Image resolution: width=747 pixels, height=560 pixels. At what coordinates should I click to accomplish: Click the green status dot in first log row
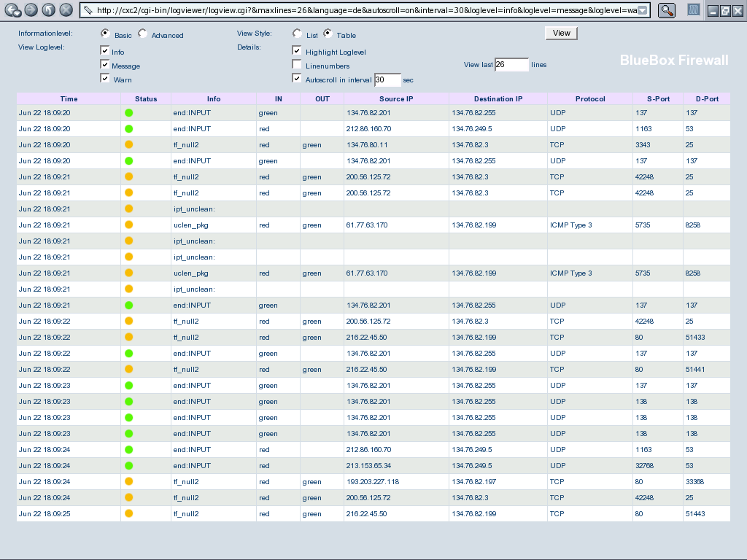[x=129, y=112]
